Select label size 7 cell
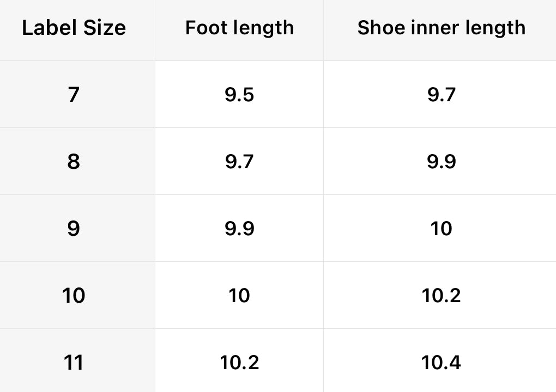Image resolution: width=556 pixels, height=392 pixels. pos(74,95)
